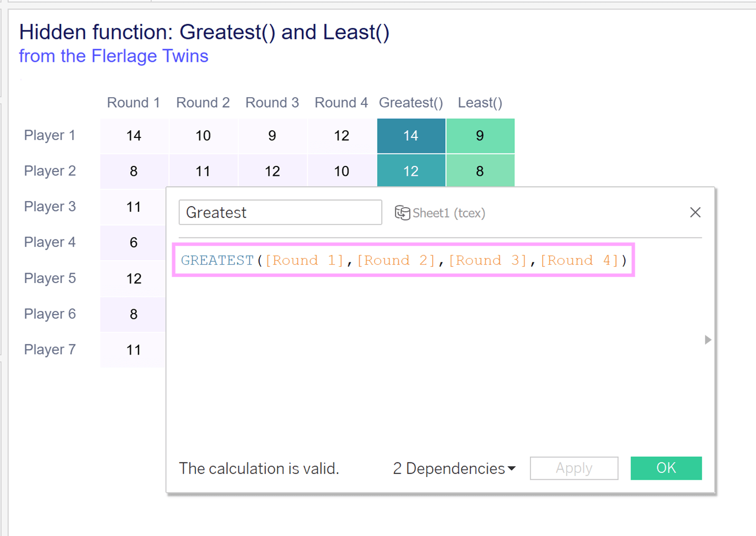Select Player 1 Round 2 cell value 10
756x536 pixels.
pos(203,136)
